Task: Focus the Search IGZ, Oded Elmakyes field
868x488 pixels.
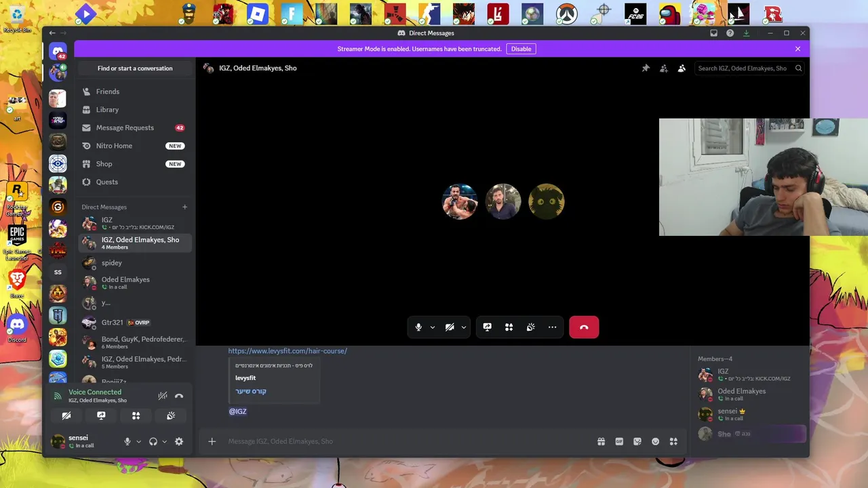Action: click(749, 68)
